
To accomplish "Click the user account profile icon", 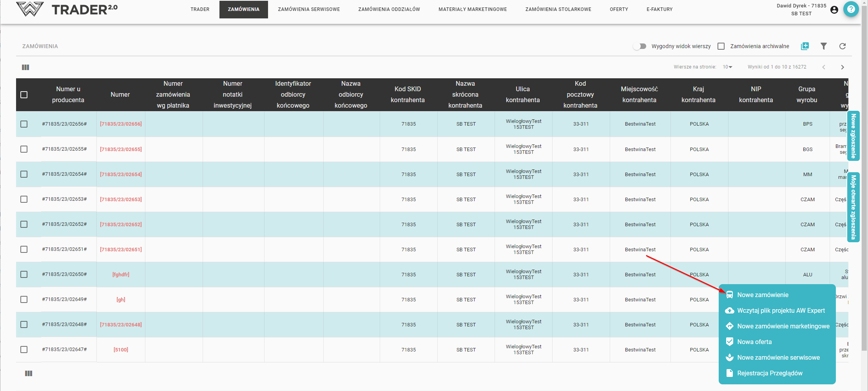I will [834, 10].
